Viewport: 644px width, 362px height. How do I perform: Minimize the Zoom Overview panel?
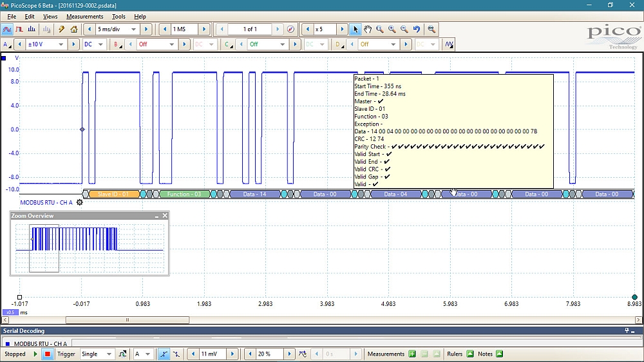click(x=156, y=216)
